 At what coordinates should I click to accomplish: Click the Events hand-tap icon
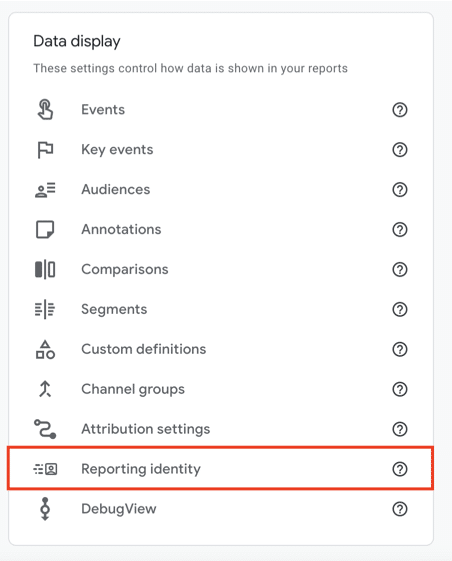(45, 109)
